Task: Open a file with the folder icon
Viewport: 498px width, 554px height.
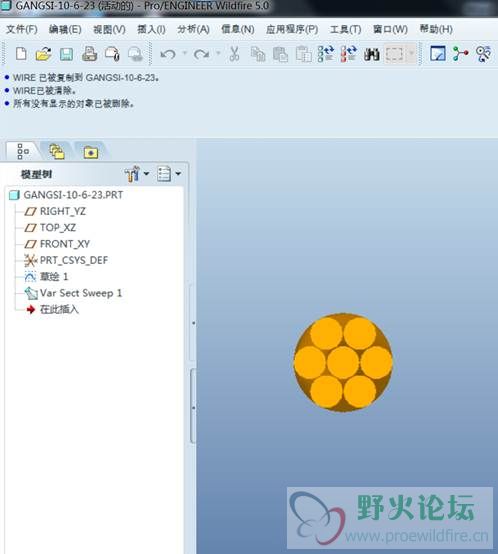Action: (x=44, y=54)
